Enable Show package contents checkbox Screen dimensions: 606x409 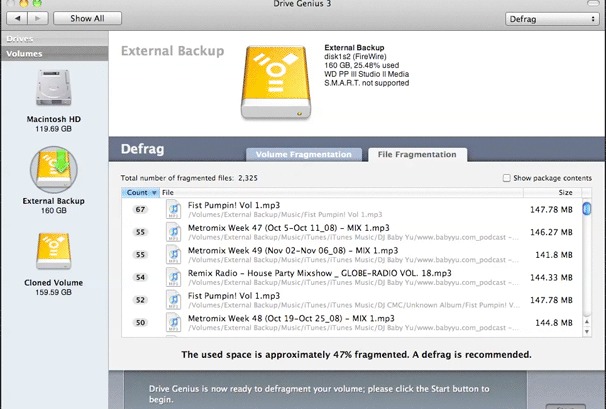click(506, 178)
